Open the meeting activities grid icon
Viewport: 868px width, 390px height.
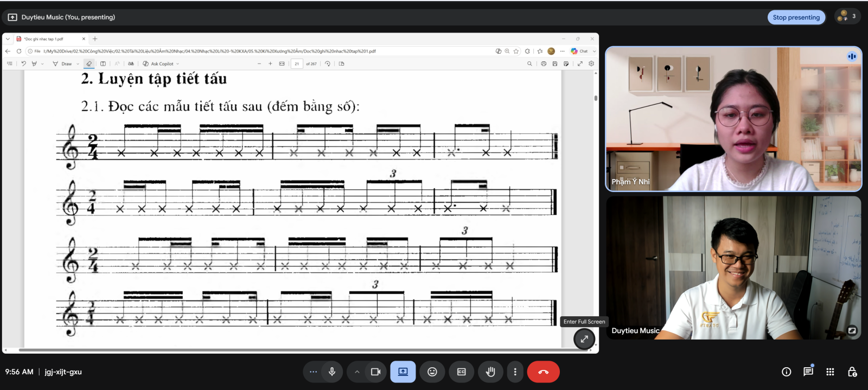(830, 372)
